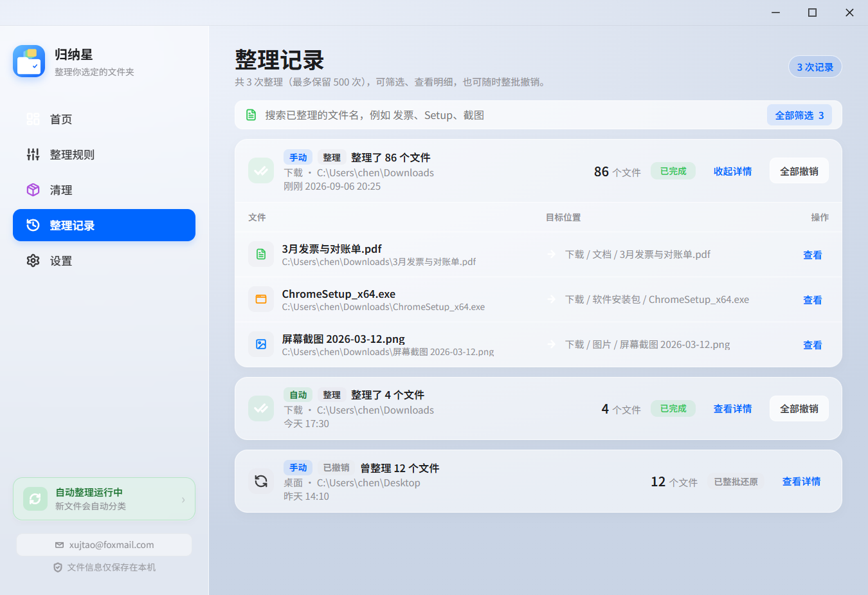Click the 3 次记录 badge
Screen dimensions: 868x595
coord(815,67)
